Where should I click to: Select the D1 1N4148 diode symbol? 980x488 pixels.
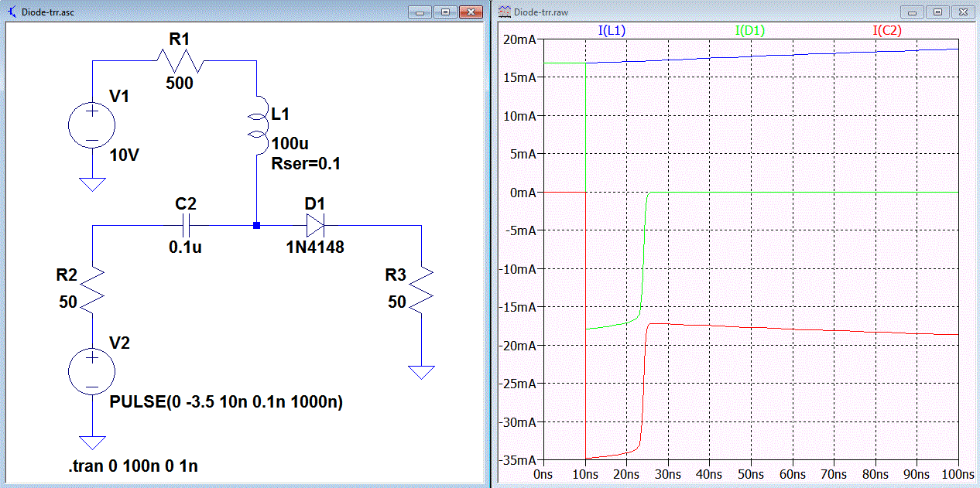click(x=316, y=224)
